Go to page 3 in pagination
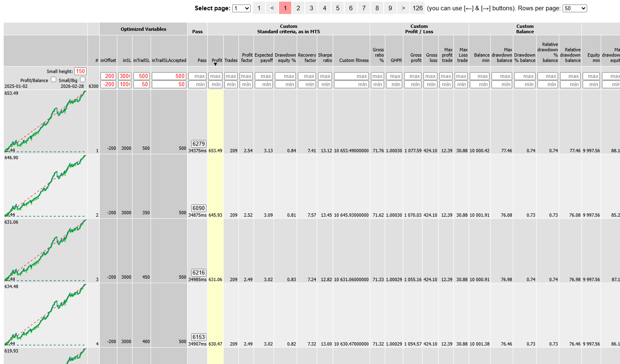Screen dimensions: 620x364 (311, 8)
